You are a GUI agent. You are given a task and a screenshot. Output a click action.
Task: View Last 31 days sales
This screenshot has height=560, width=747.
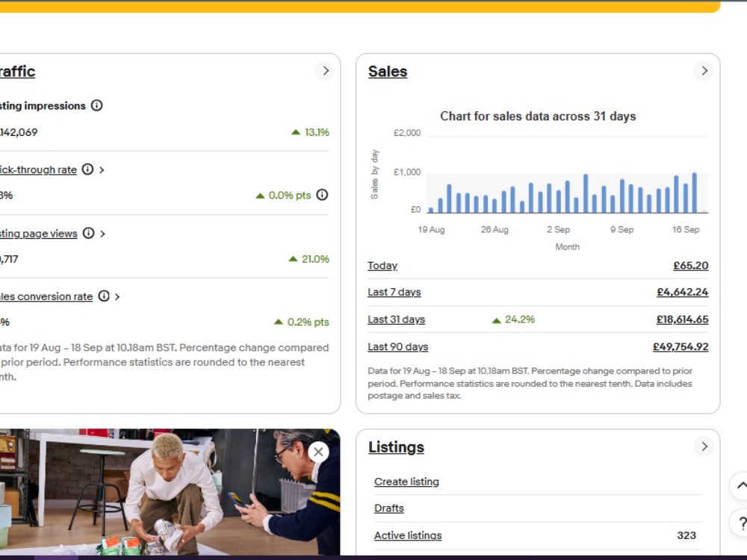[x=397, y=320]
